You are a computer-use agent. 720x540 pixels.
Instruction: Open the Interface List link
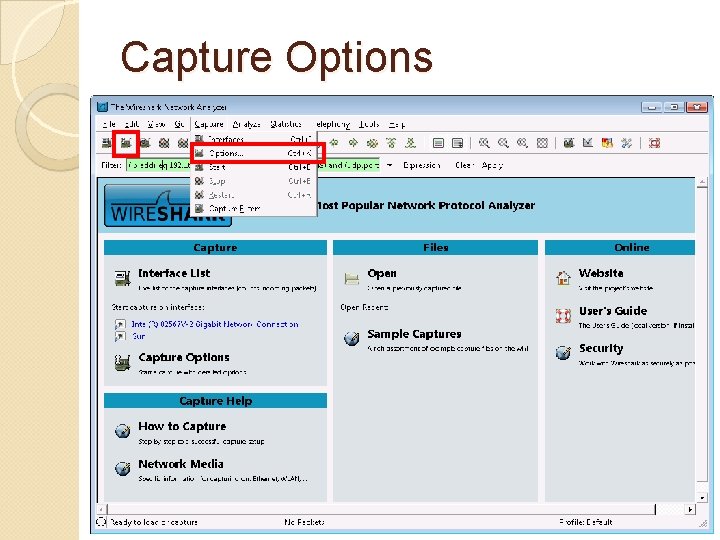[x=174, y=273]
